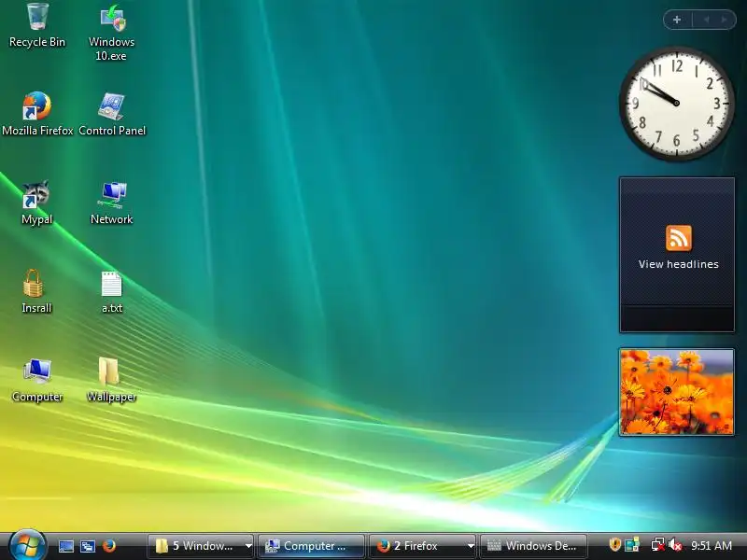Expand the 2 Firefox group dropdown arrow
The height and width of the screenshot is (560, 747).
click(x=471, y=546)
